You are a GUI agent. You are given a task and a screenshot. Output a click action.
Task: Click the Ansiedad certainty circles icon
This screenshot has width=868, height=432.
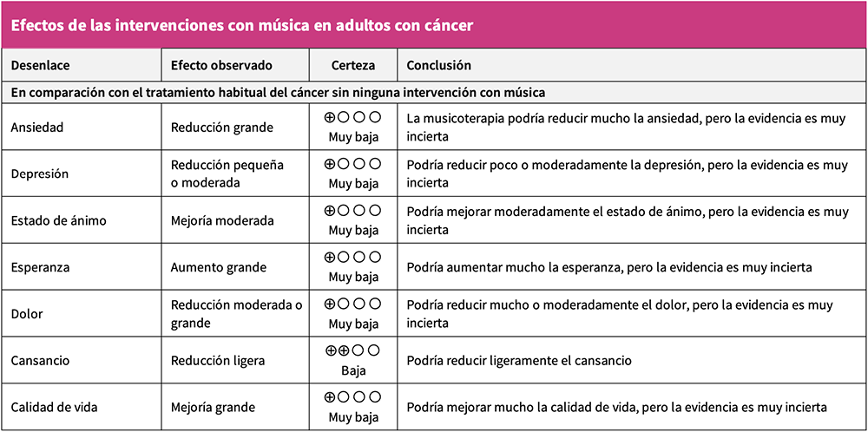click(352, 117)
